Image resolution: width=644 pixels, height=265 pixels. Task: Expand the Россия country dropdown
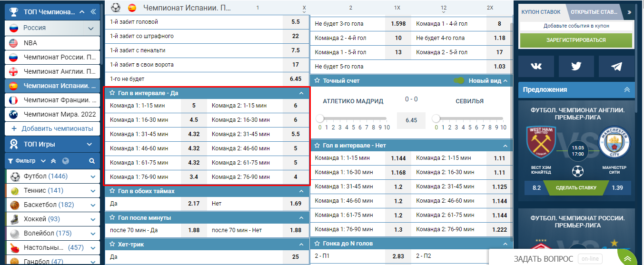(91, 28)
